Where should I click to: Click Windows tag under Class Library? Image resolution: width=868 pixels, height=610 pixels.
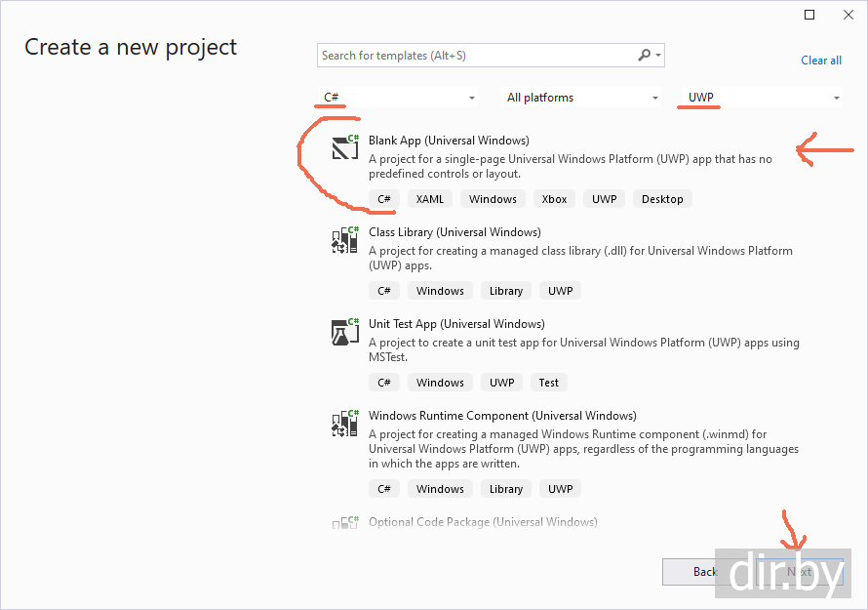[440, 291]
